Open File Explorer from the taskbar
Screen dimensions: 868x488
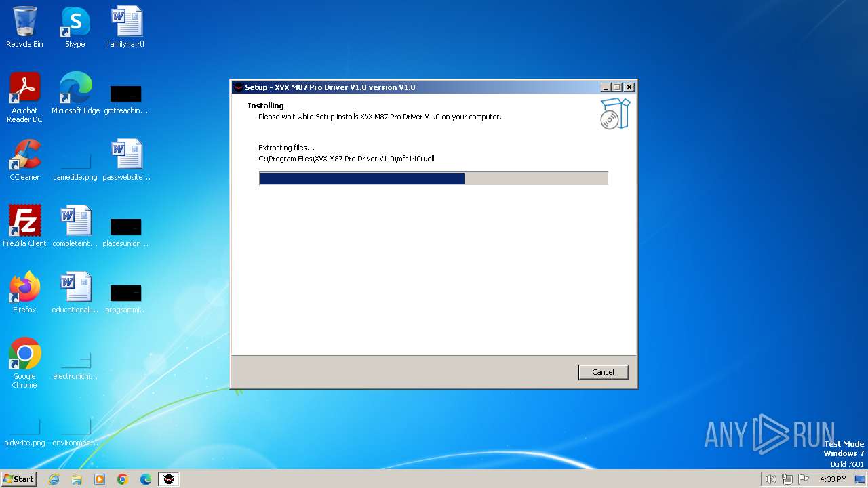point(77,479)
